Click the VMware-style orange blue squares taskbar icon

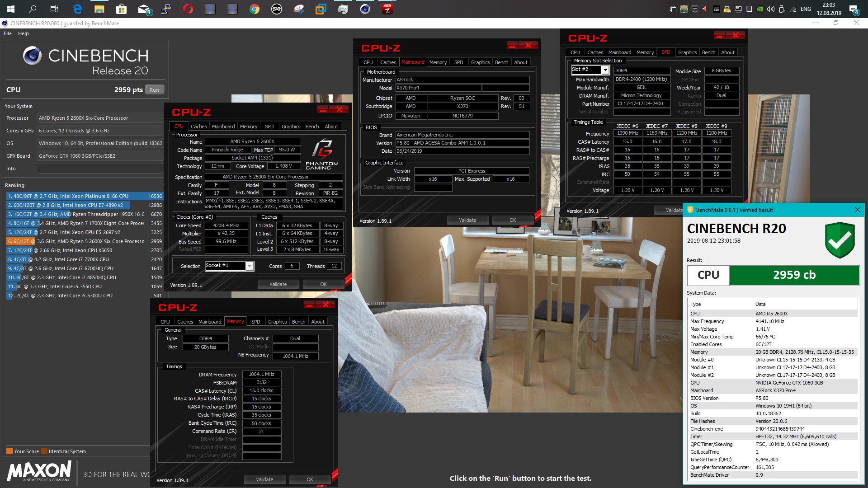pyautogui.click(x=321, y=9)
